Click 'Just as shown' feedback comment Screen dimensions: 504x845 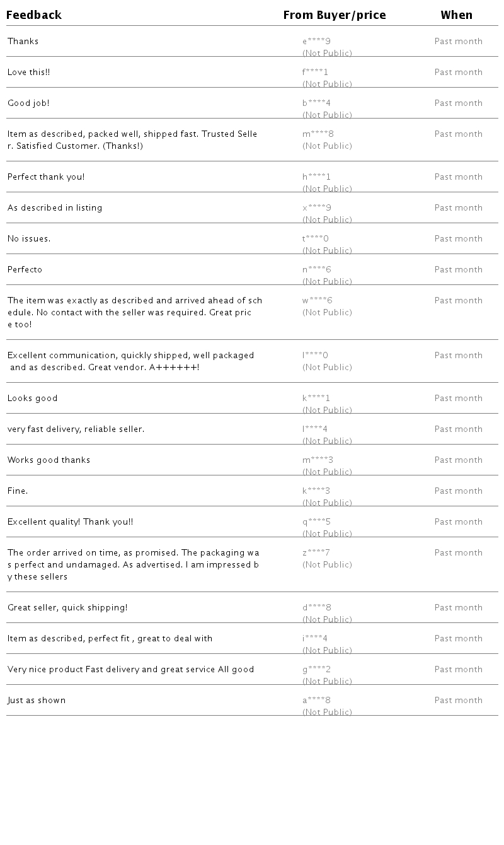point(37,701)
